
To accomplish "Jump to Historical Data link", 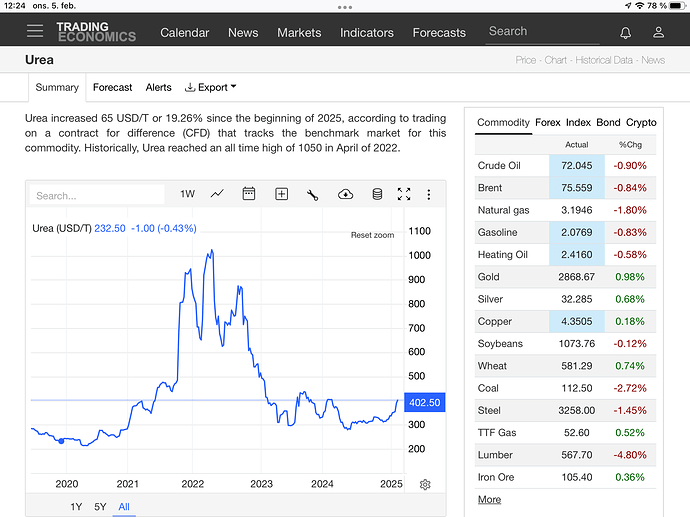I will click(604, 60).
